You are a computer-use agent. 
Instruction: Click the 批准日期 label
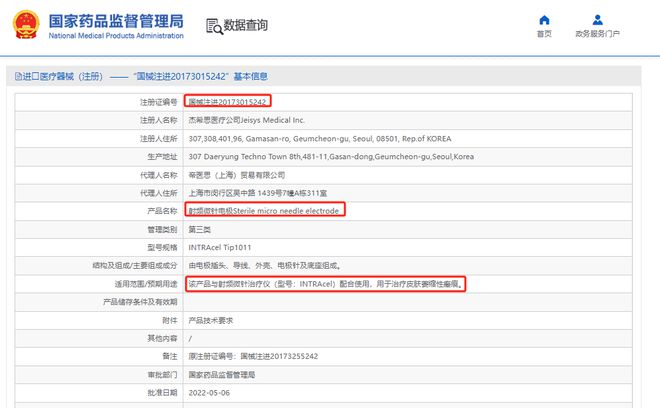pyautogui.click(x=162, y=393)
